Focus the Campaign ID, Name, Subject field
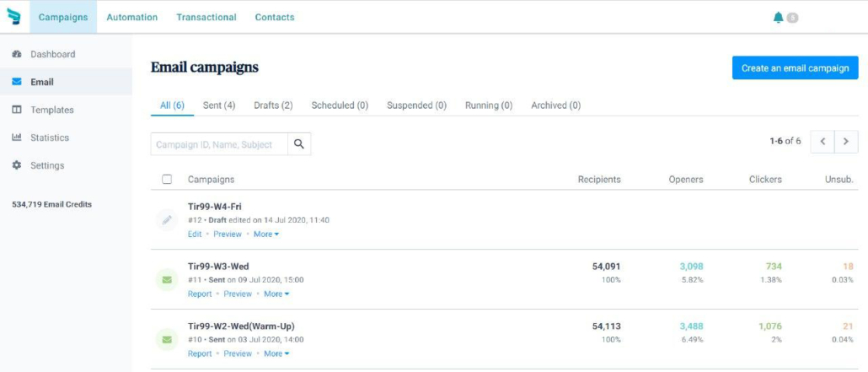 219,144
